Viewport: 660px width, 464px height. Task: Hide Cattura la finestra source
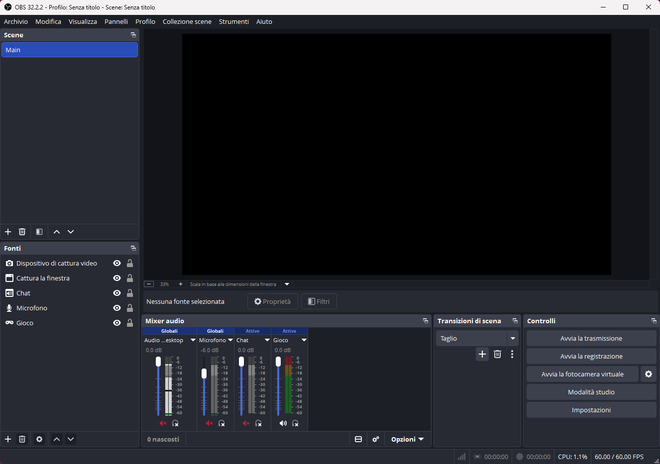click(117, 278)
